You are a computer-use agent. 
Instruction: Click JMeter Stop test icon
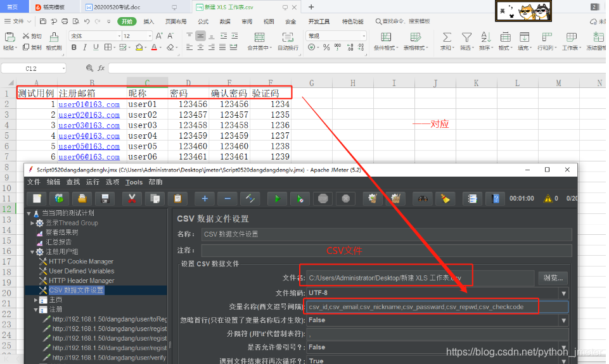point(323,199)
